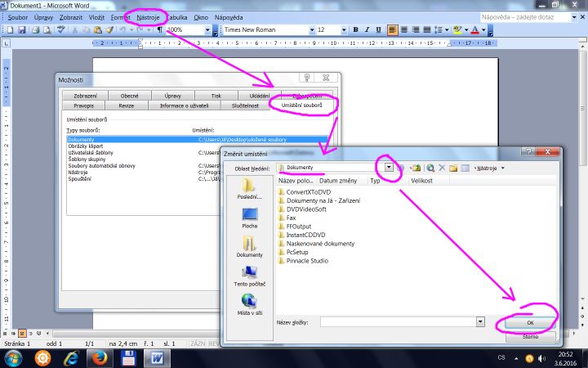
Task: Open the font color dropdown arrow
Action: (x=483, y=29)
